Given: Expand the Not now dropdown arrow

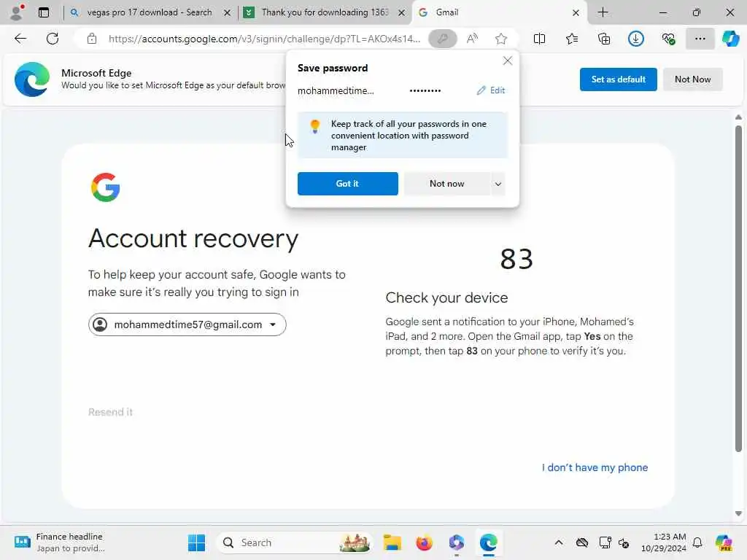Looking at the screenshot, I should (x=498, y=184).
